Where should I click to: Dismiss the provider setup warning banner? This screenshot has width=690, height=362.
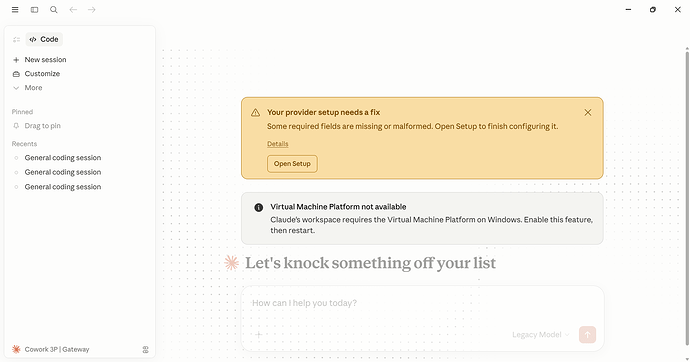[x=587, y=113]
